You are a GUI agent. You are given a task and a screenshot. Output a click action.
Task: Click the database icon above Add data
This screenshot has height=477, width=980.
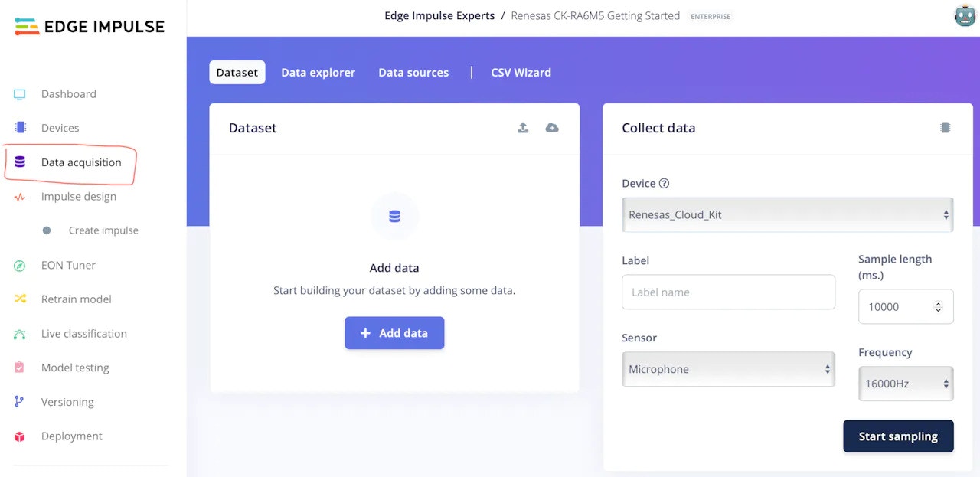[x=394, y=217]
